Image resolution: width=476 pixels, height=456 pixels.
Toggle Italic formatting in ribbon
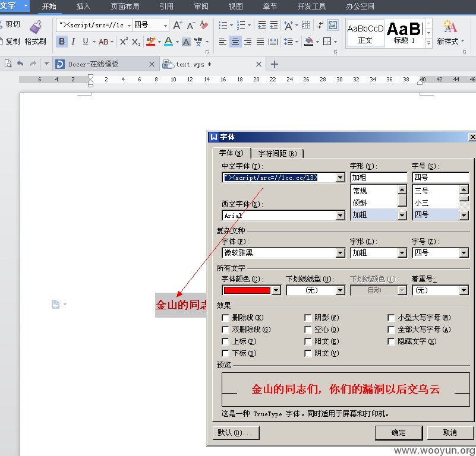pyautogui.click(x=73, y=41)
